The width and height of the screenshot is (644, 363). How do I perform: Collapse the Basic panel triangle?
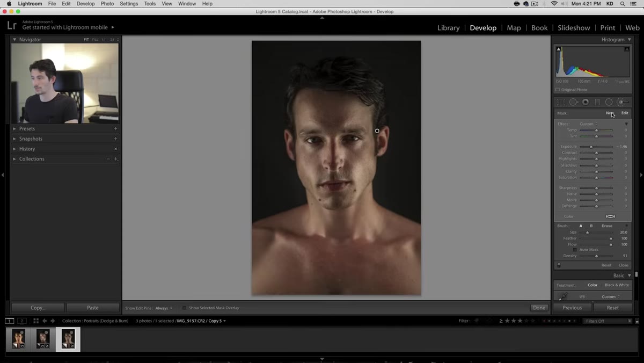[630, 275]
